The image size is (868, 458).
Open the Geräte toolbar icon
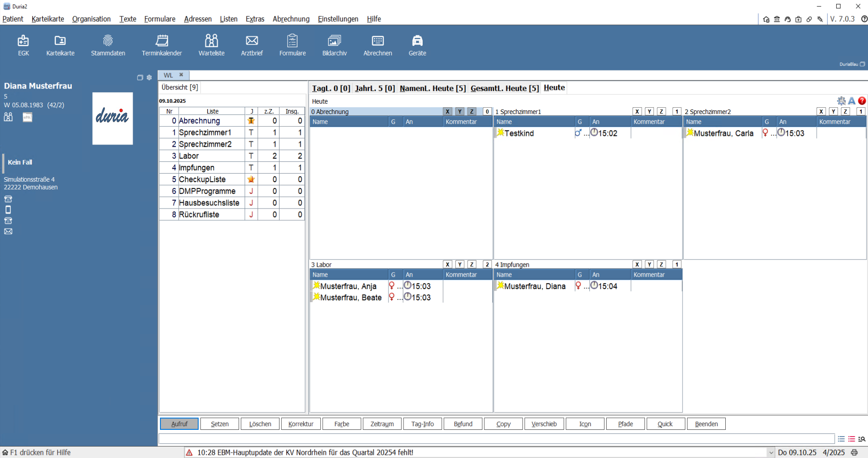pyautogui.click(x=417, y=45)
